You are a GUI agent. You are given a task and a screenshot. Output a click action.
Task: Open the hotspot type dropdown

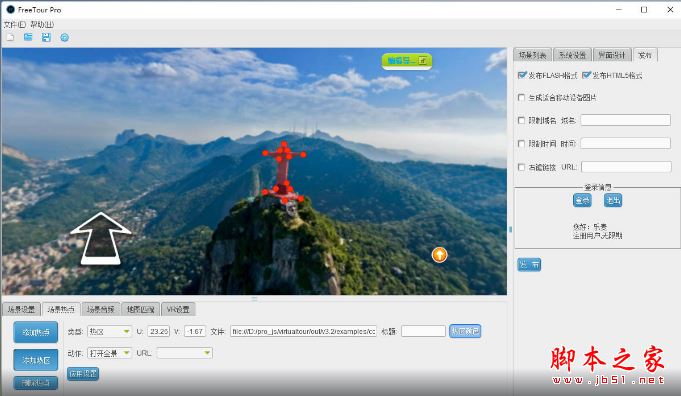(109, 331)
